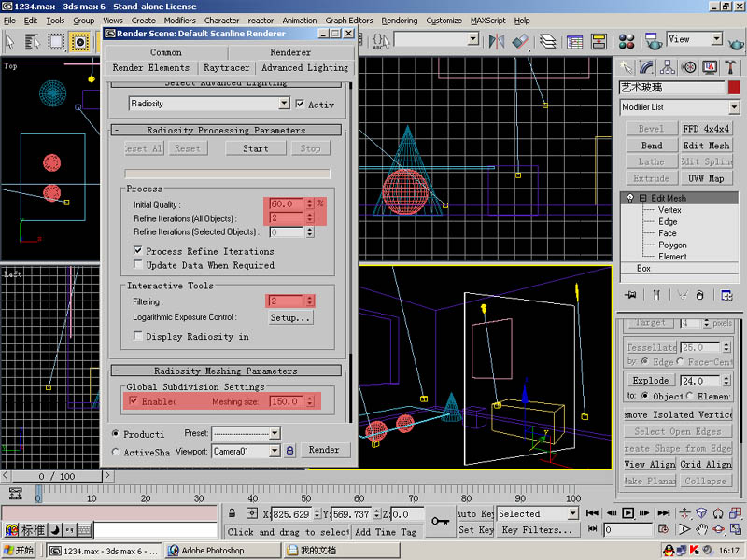
Task: Click Configure Modifier Sets icon
Action: [726, 295]
